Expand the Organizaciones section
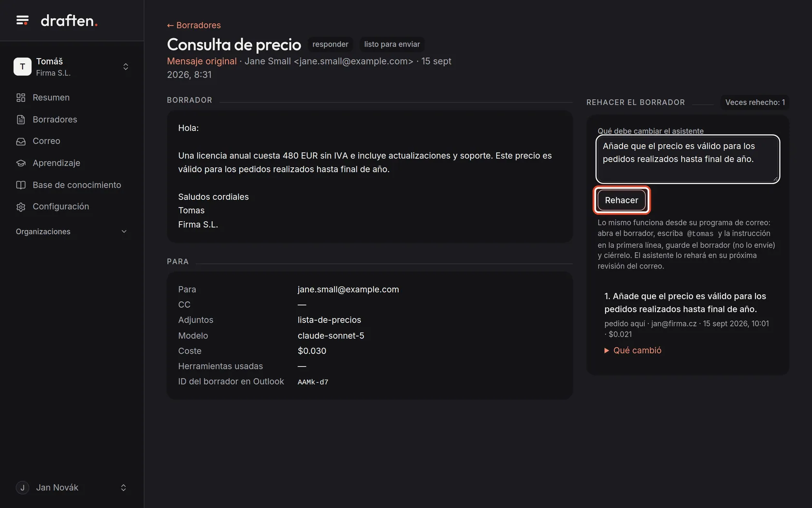 [72, 232]
